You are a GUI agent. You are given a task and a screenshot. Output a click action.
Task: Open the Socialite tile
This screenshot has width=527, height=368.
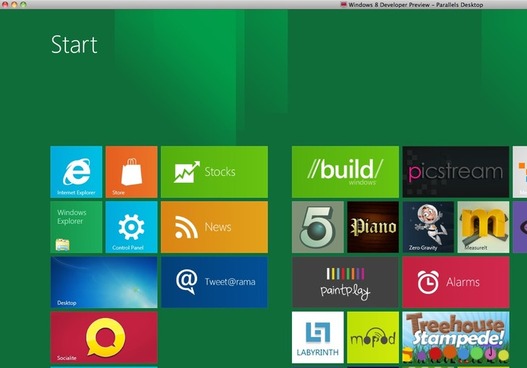coord(104,337)
